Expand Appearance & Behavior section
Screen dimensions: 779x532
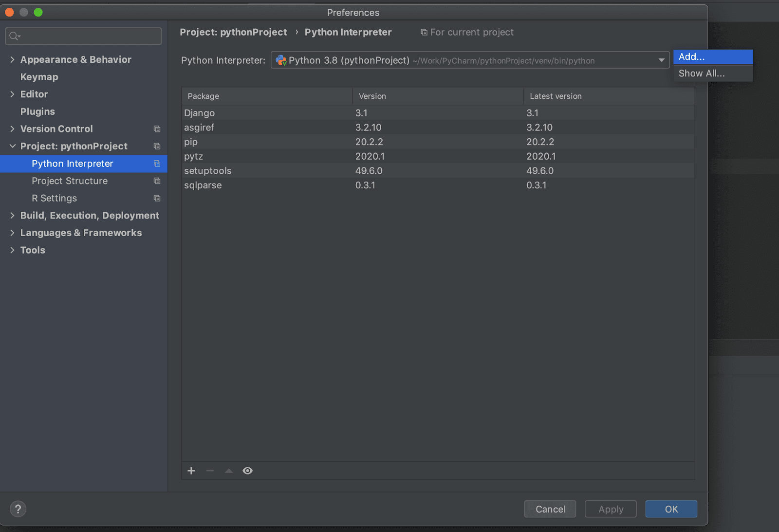point(12,59)
